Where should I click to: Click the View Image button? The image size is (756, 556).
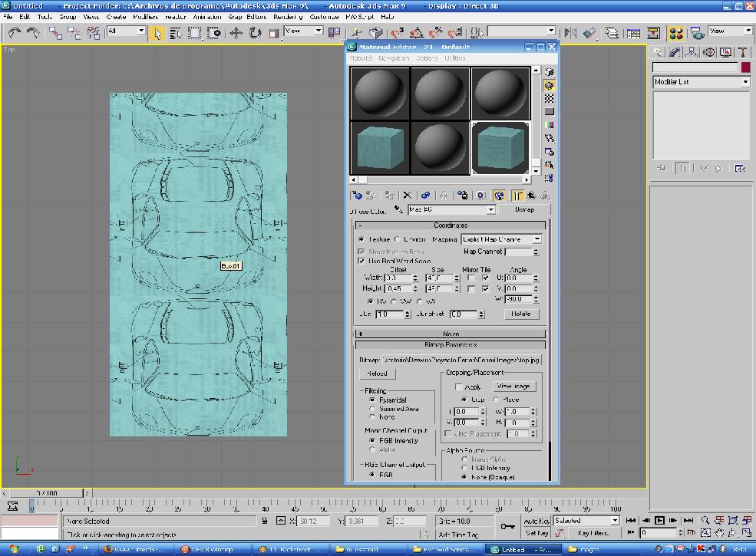coord(514,387)
